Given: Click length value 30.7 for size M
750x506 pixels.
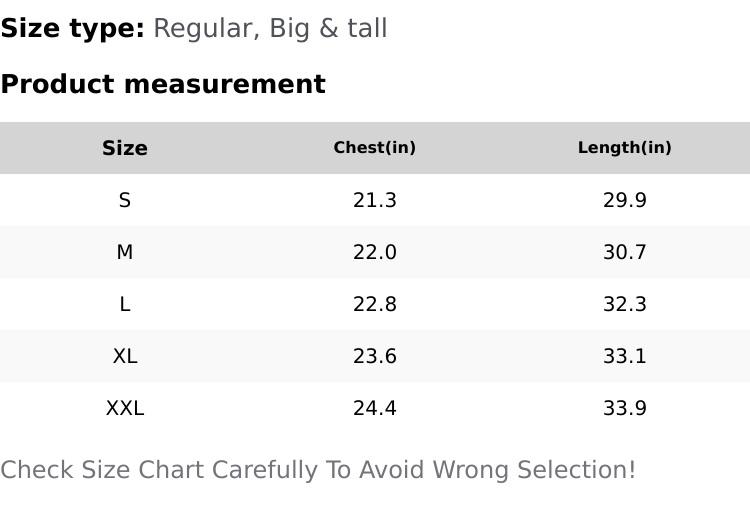Looking at the screenshot, I should 625,252.
